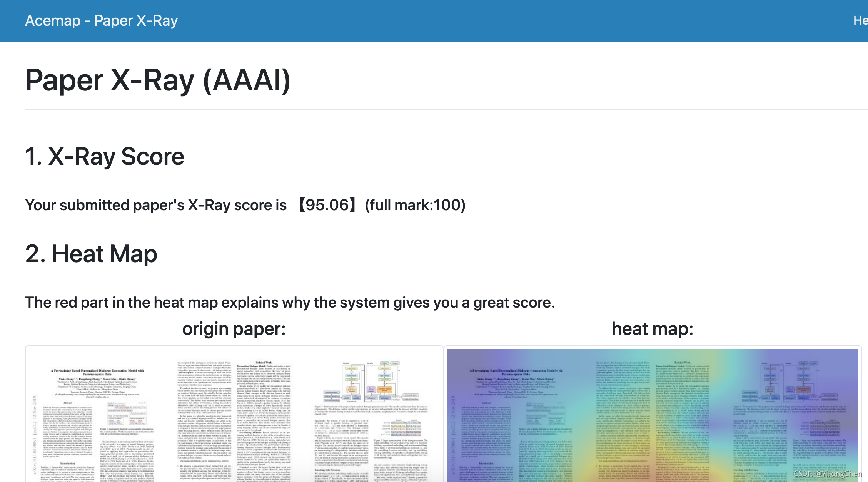Click the 'origin paper:' label
This screenshot has width=868, height=482.
coord(234,329)
